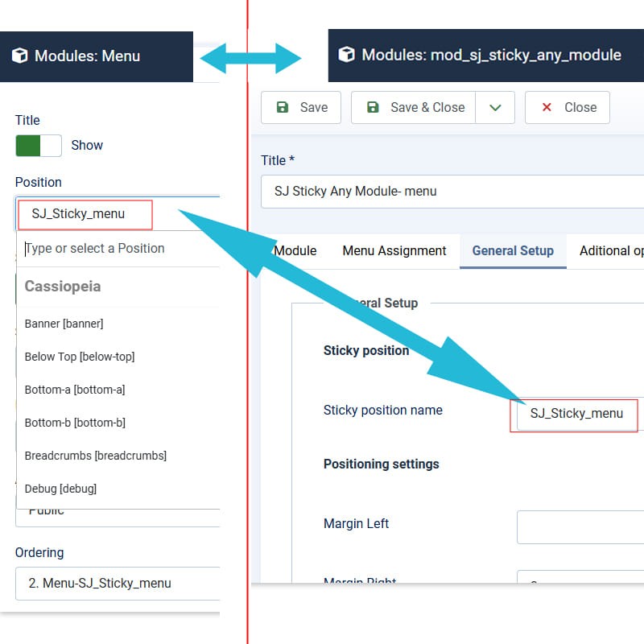The width and height of the screenshot is (644, 644).
Task: Click the Sticky position heading
Action: (366, 350)
